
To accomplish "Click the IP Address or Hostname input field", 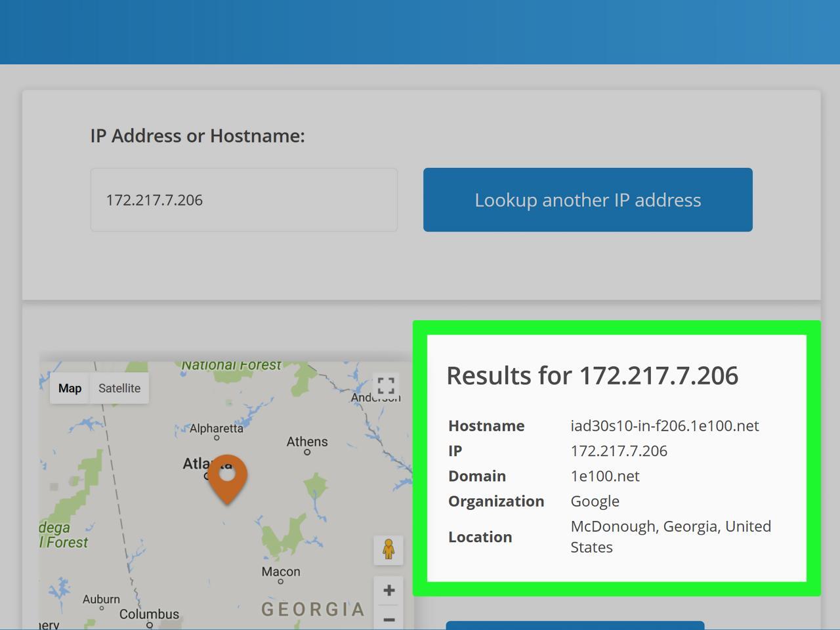I will coord(243,200).
